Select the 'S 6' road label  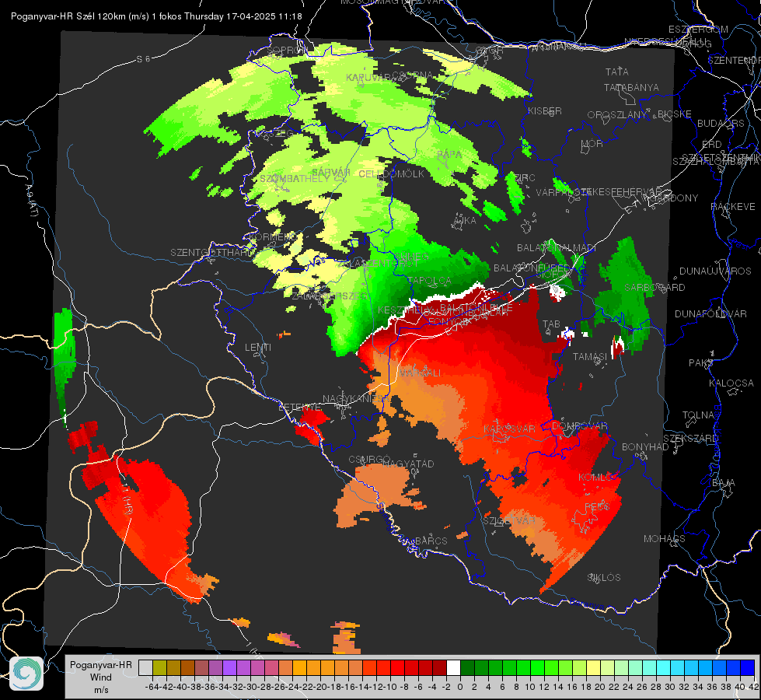[143, 59]
